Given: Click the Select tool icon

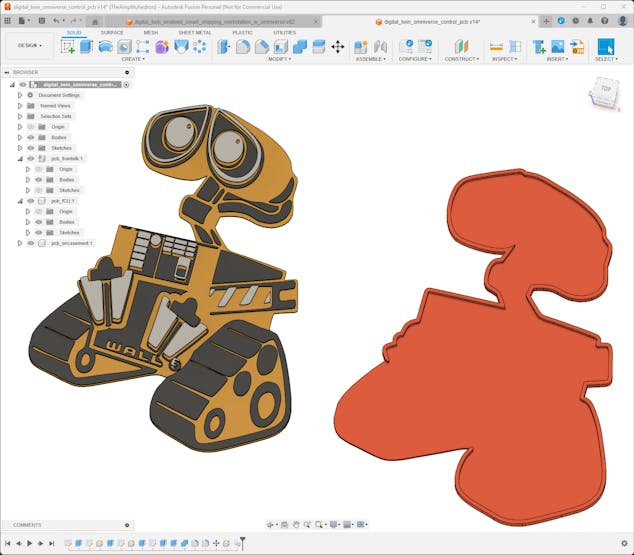Looking at the screenshot, I should (x=606, y=46).
